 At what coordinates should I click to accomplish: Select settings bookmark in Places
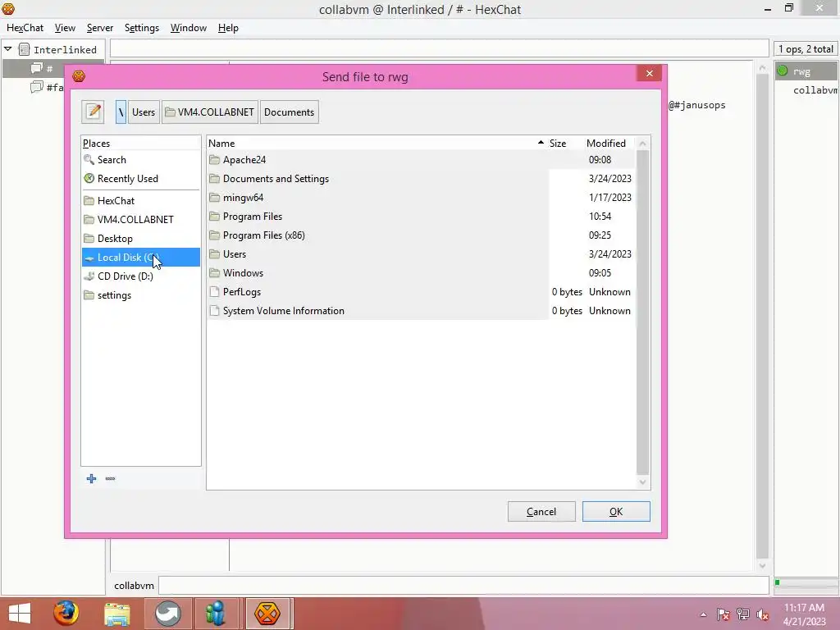pyautogui.click(x=141, y=295)
